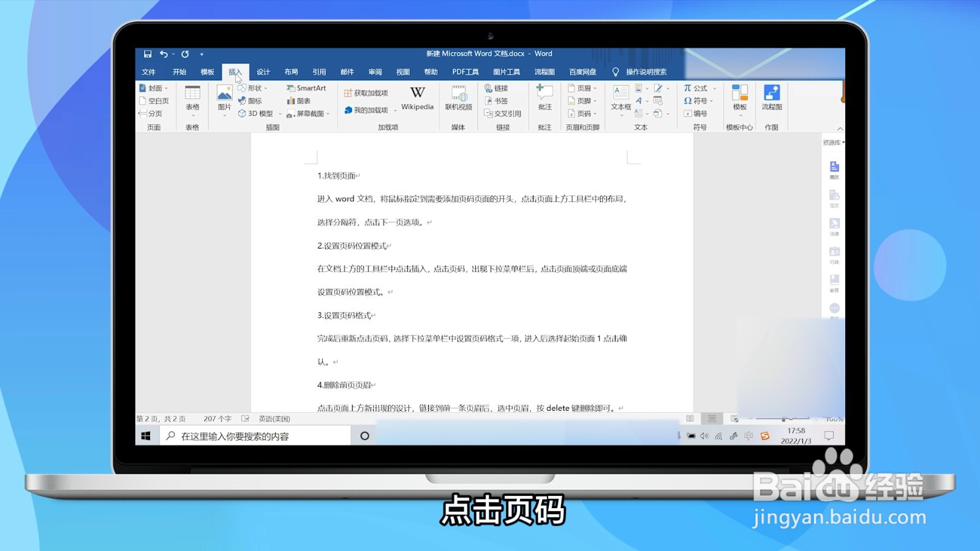Click the drop cap icon in 文本 group
Image resolution: width=980 pixels, height=551 pixels.
(639, 113)
